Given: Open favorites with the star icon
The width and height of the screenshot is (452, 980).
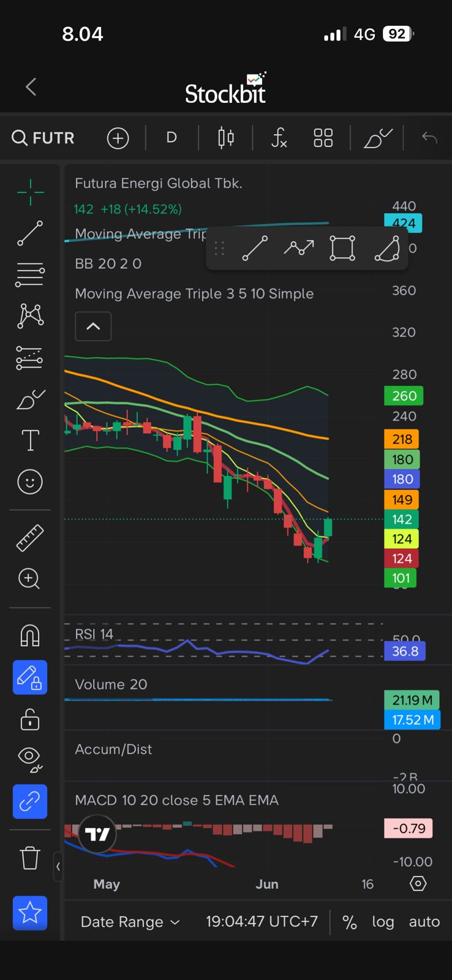Looking at the screenshot, I should click(30, 913).
